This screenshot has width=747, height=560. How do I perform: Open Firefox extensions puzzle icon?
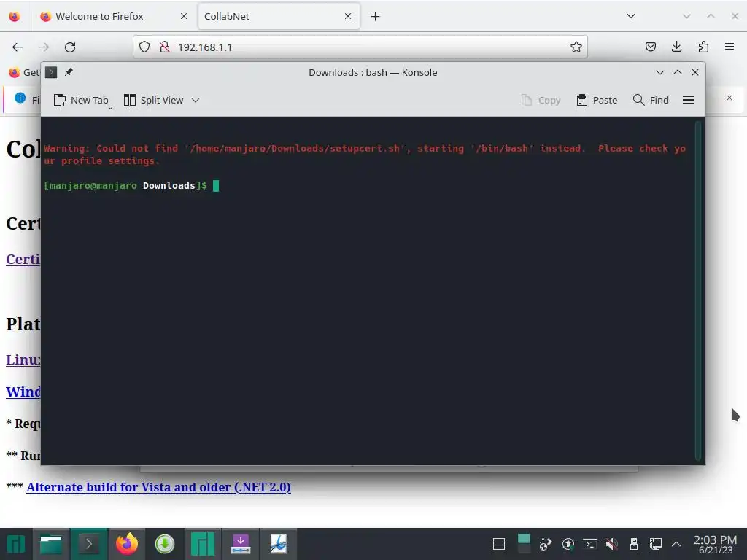(703, 47)
